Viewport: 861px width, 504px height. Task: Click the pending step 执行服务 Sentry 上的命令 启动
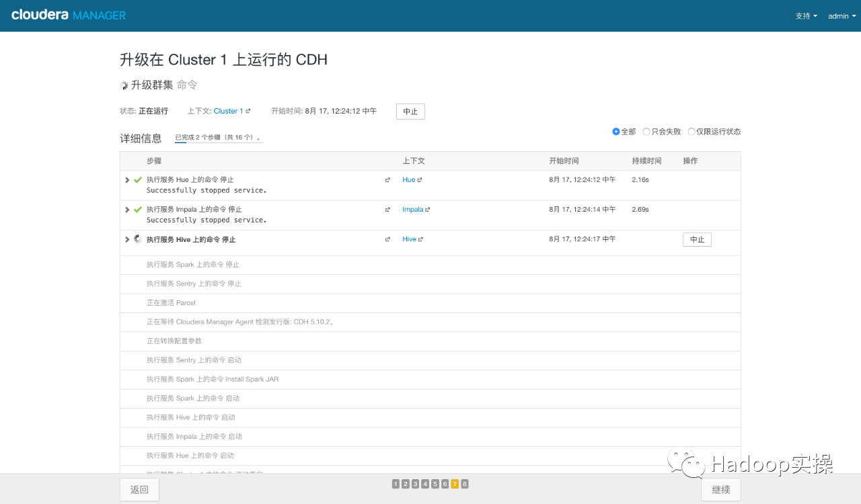(194, 360)
